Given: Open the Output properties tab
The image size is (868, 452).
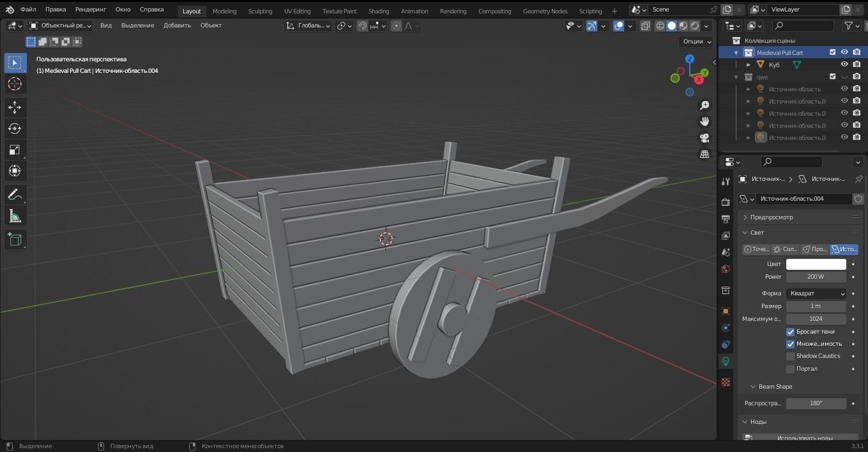Looking at the screenshot, I should point(726,219).
